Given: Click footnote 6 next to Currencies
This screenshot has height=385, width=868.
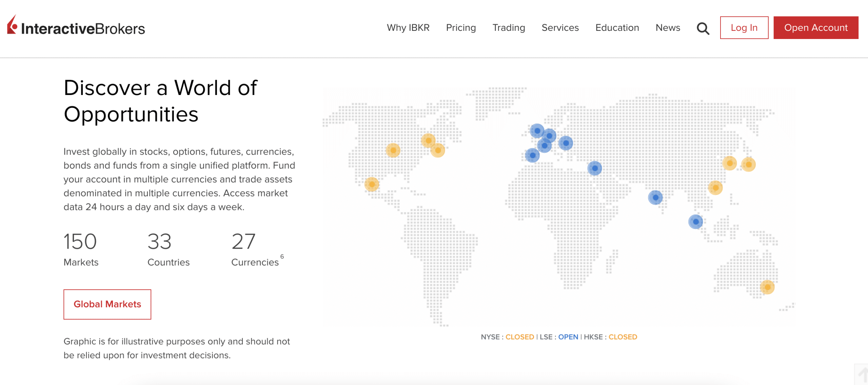Looking at the screenshot, I should (x=282, y=256).
